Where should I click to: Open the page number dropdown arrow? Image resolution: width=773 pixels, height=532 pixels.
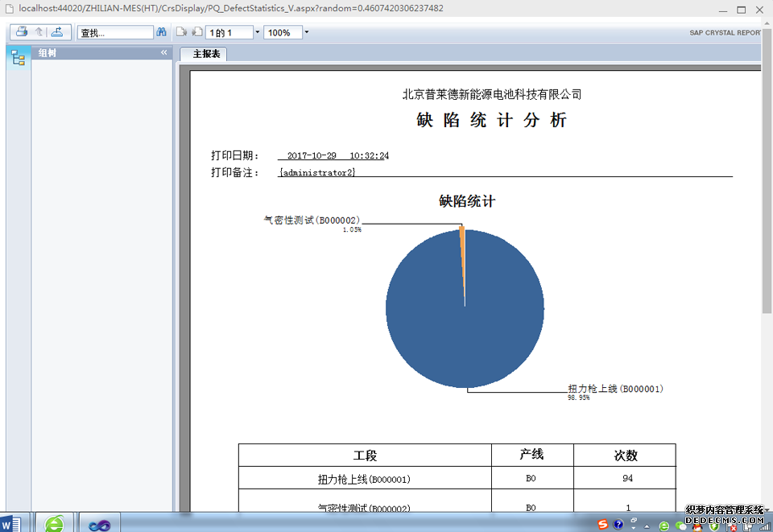click(257, 33)
